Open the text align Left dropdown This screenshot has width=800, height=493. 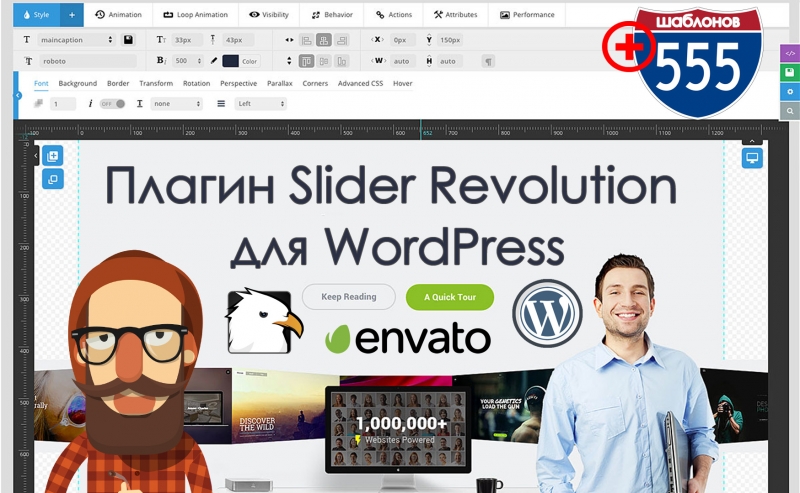(x=261, y=104)
